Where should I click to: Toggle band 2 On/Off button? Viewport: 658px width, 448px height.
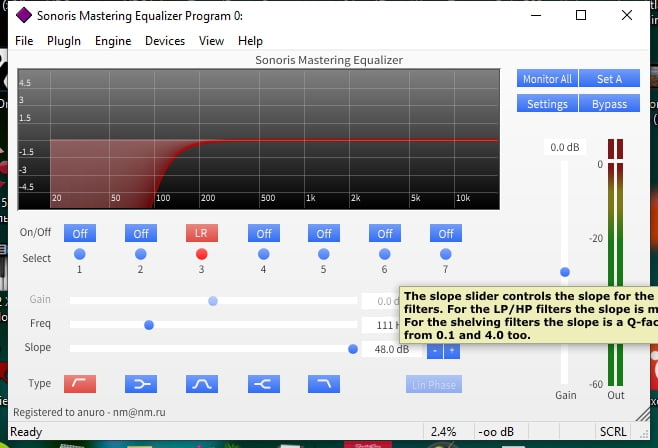point(141,233)
